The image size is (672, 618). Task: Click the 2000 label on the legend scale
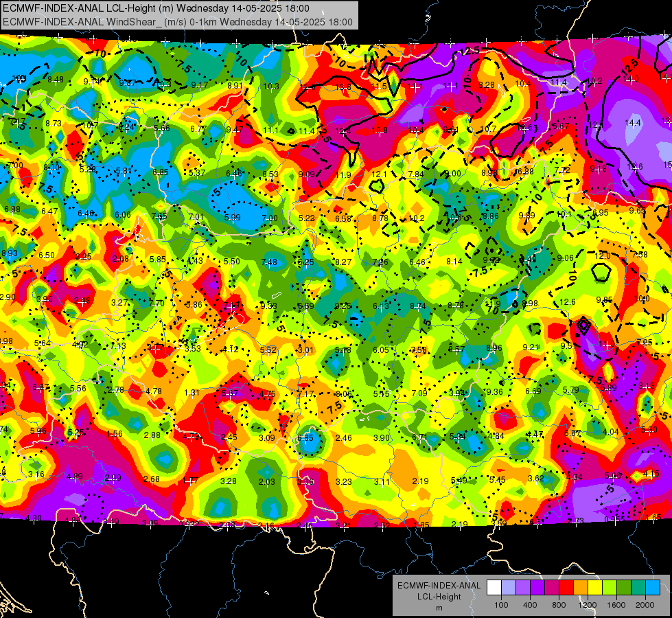[645, 605]
